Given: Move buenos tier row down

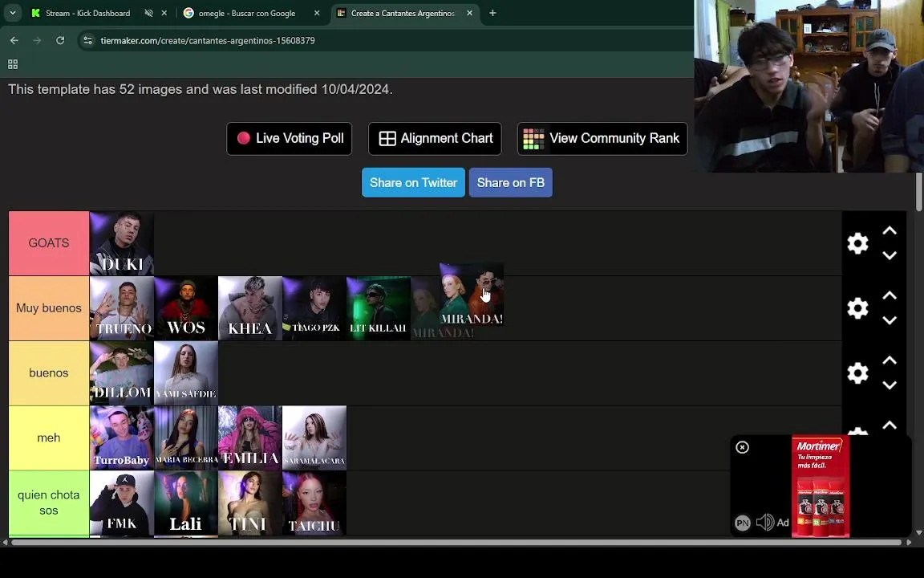Looking at the screenshot, I should click(890, 385).
